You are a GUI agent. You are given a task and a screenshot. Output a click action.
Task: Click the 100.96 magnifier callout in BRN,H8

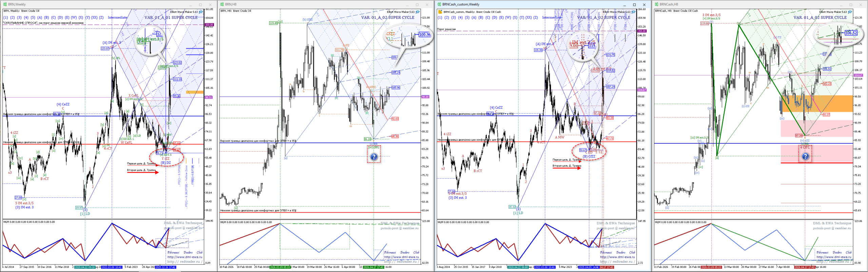click(425, 35)
